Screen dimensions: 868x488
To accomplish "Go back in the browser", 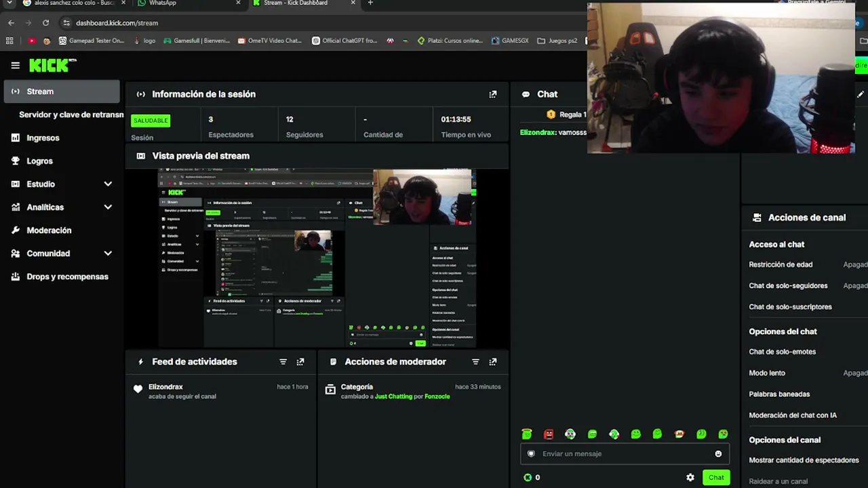I will click(11, 22).
